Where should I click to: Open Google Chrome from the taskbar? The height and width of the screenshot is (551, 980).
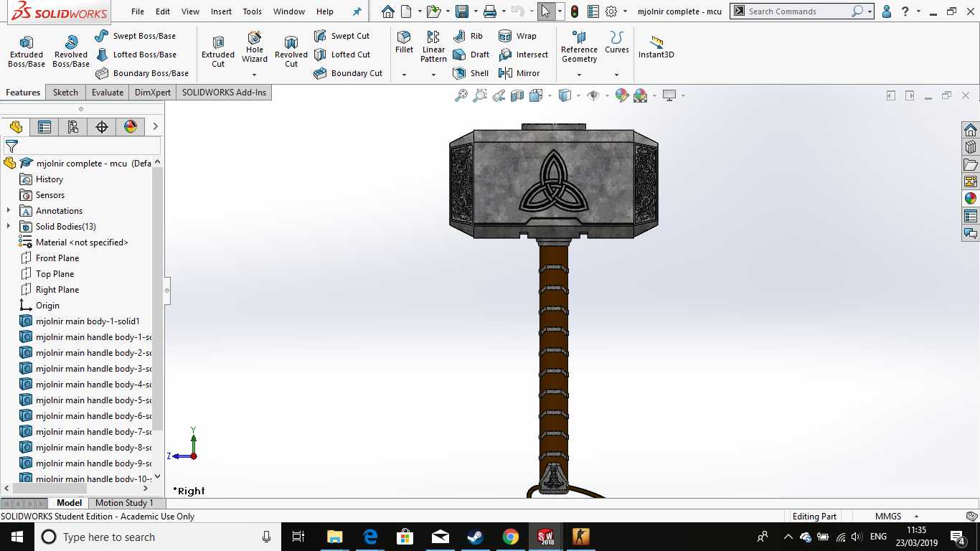point(510,537)
